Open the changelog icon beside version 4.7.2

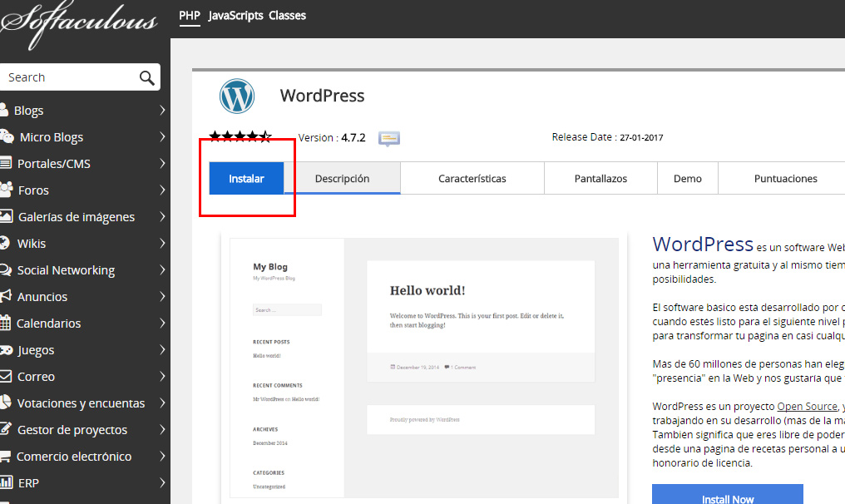(389, 139)
